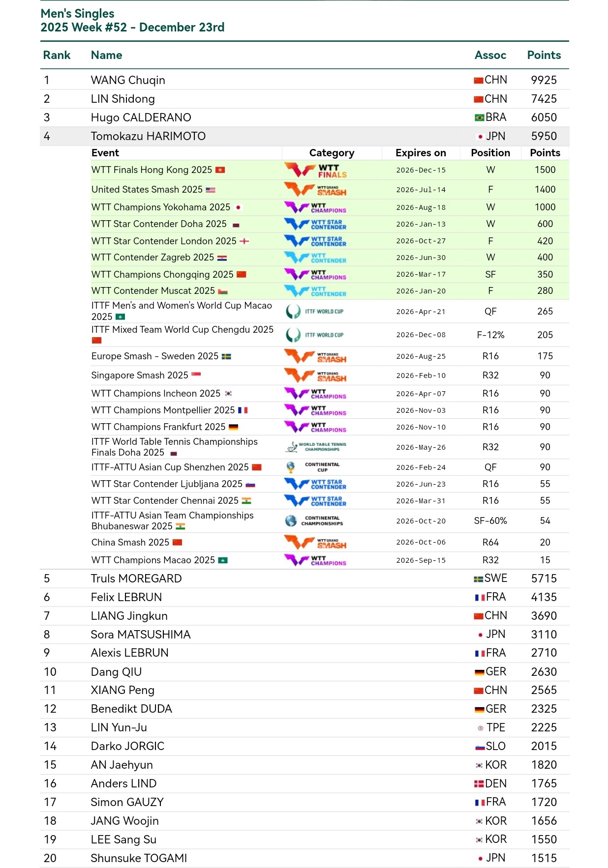Click the Men's Singles heading
The width and height of the screenshot is (608, 868).
(77, 14)
